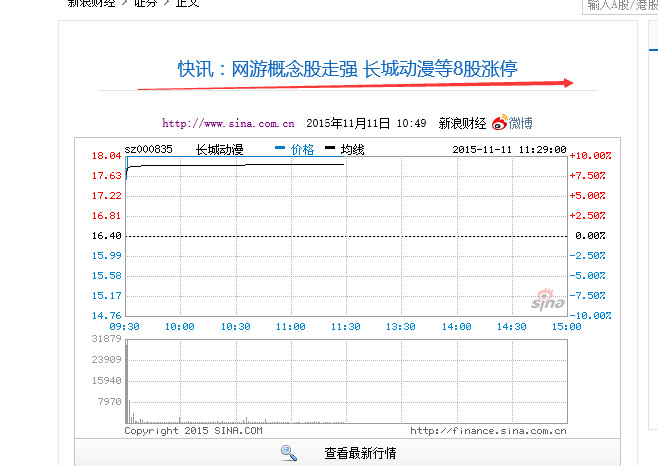Image resolution: width=658 pixels, height=466 pixels.
Task: Click the 0.00% percentage label
Action: (x=590, y=236)
